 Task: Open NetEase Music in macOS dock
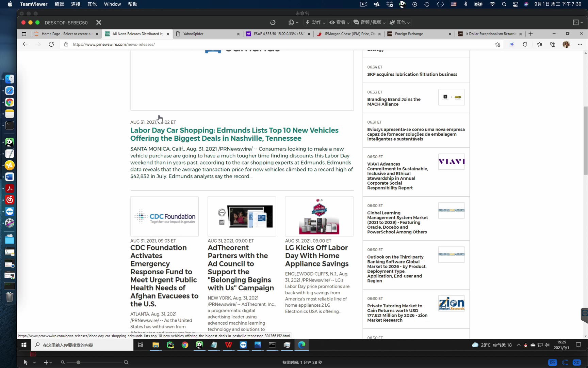[10, 200]
